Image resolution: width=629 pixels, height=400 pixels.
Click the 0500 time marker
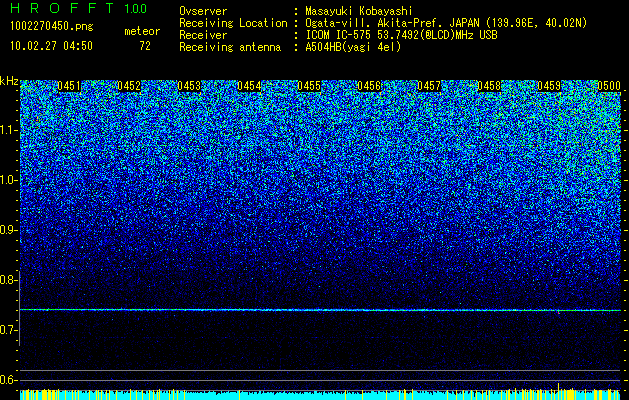click(609, 86)
